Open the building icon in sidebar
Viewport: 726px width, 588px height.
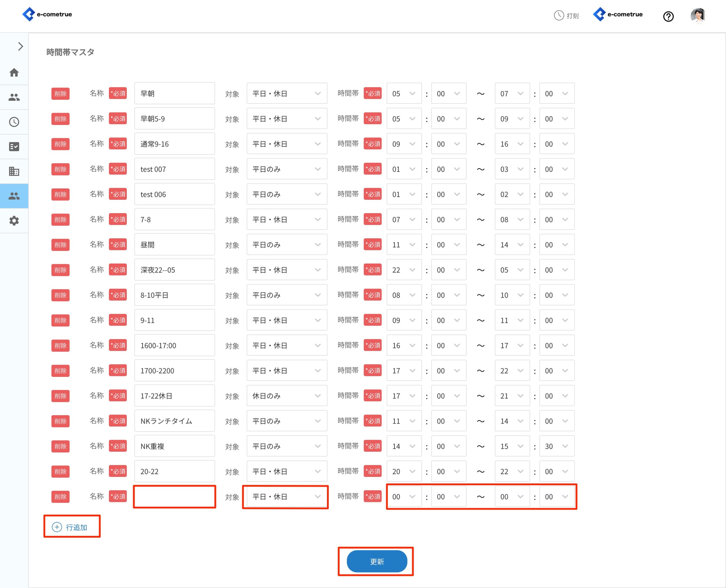pos(14,171)
